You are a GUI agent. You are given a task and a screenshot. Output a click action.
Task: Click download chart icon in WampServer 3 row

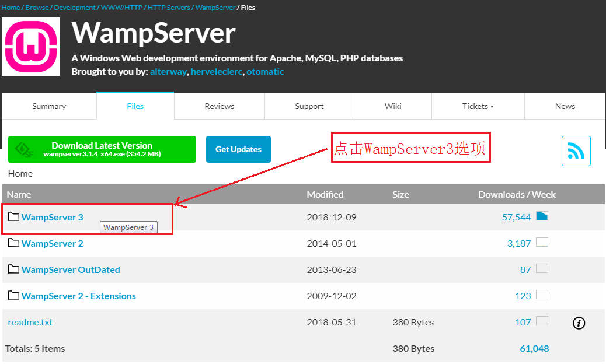542,216
